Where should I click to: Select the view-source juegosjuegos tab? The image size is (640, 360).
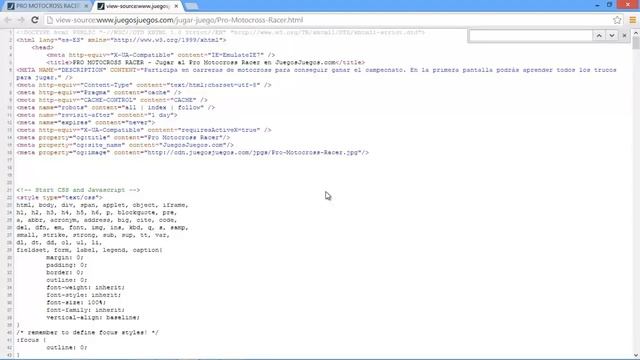click(x=137, y=6)
